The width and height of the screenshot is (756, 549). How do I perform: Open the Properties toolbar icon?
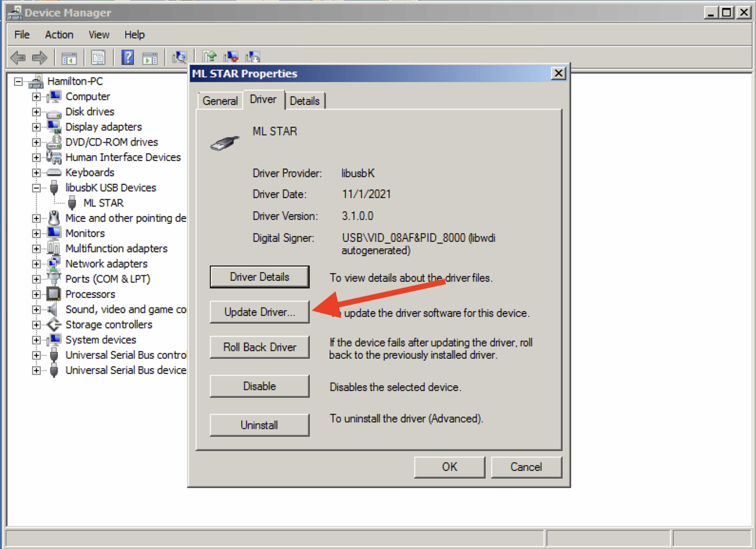pyautogui.click(x=99, y=58)
